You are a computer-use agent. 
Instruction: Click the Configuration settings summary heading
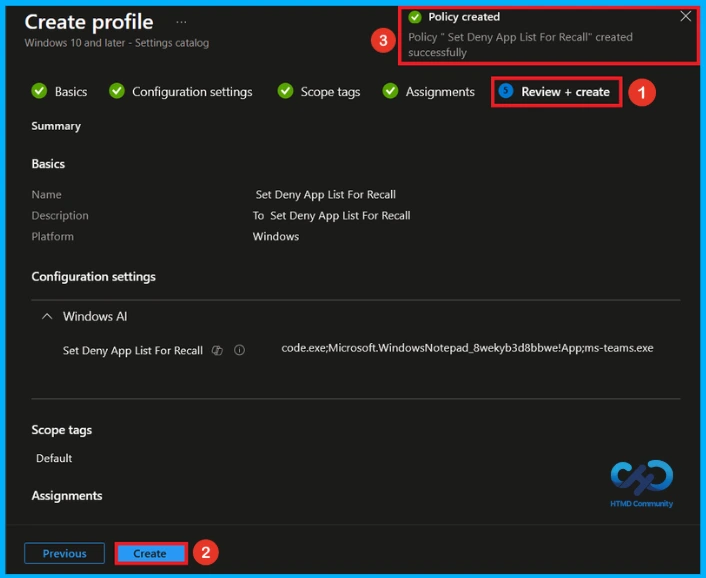click(94, 277)
